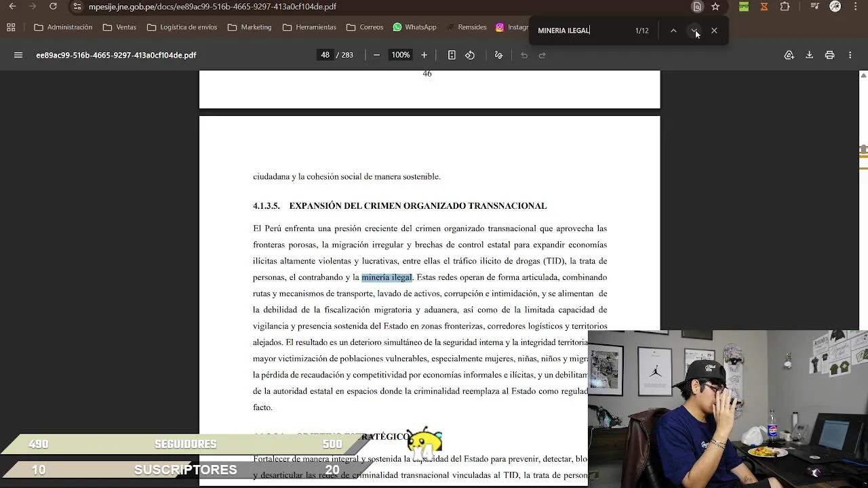Zoom in on the PDF
Screen dimensions: 868x488
tap(425, 55)
